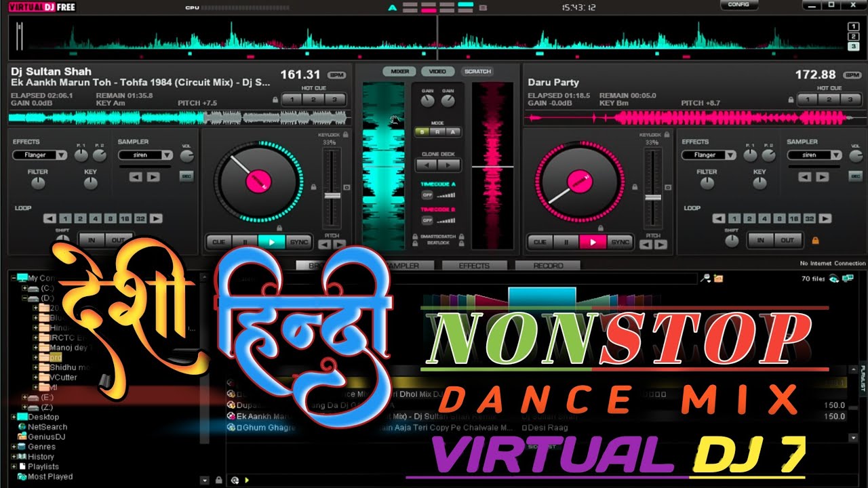Viewport: 868px width, 488px height.
Task: Toggle Timecode A OFF button
Action: 428,195
